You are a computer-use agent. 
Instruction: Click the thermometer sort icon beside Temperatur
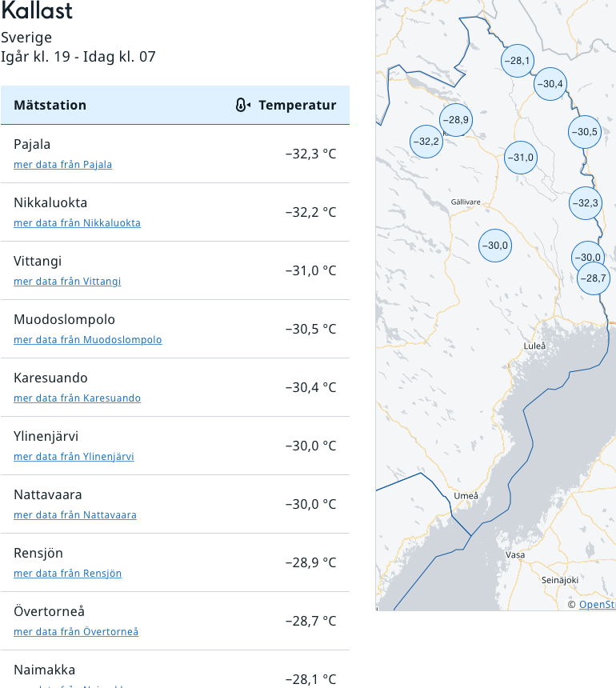pyautogui.click(x=243, y=106)
